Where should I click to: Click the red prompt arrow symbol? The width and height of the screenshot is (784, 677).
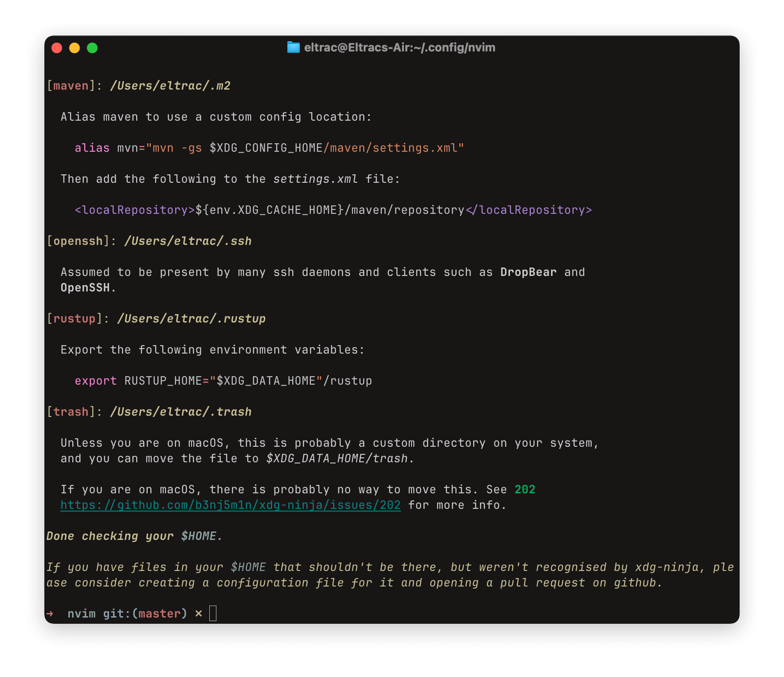tap(50, 614)
